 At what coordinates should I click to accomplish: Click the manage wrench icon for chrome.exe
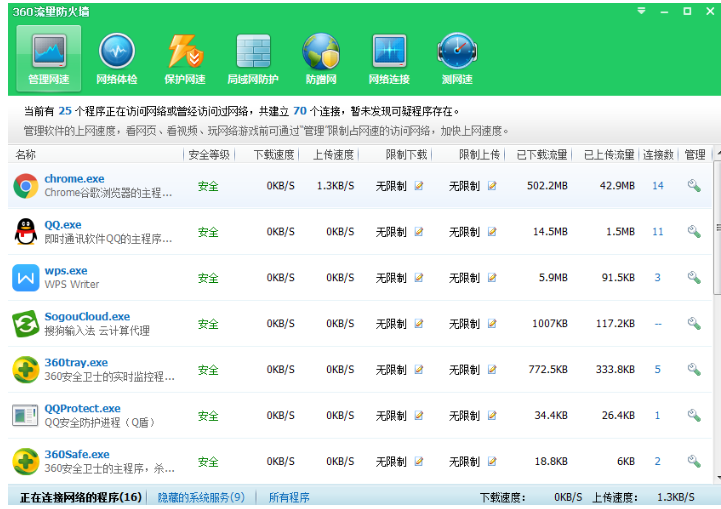coord(694,186)
